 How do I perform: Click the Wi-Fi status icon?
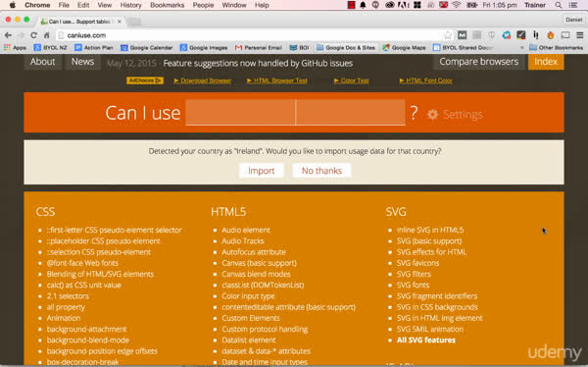click(457, 5)
